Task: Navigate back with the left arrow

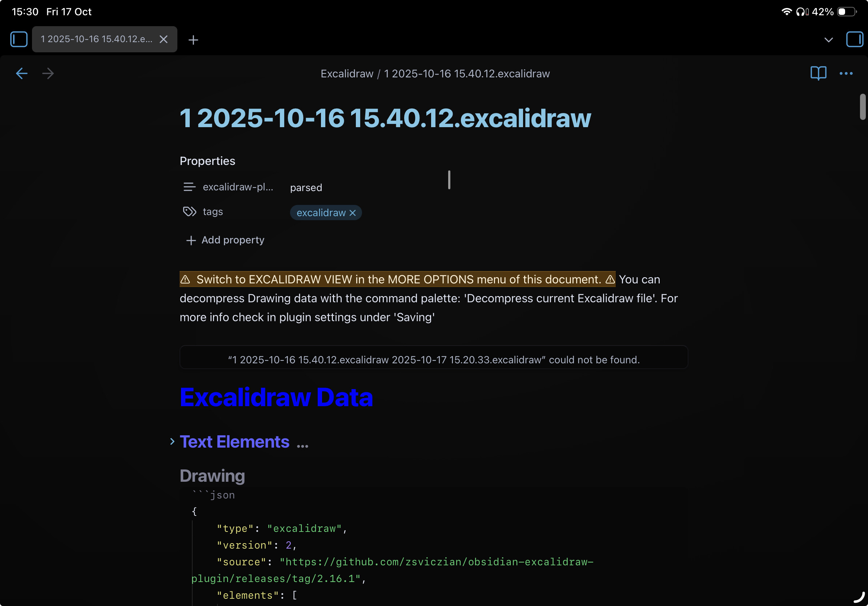Action: click(21, 73)
